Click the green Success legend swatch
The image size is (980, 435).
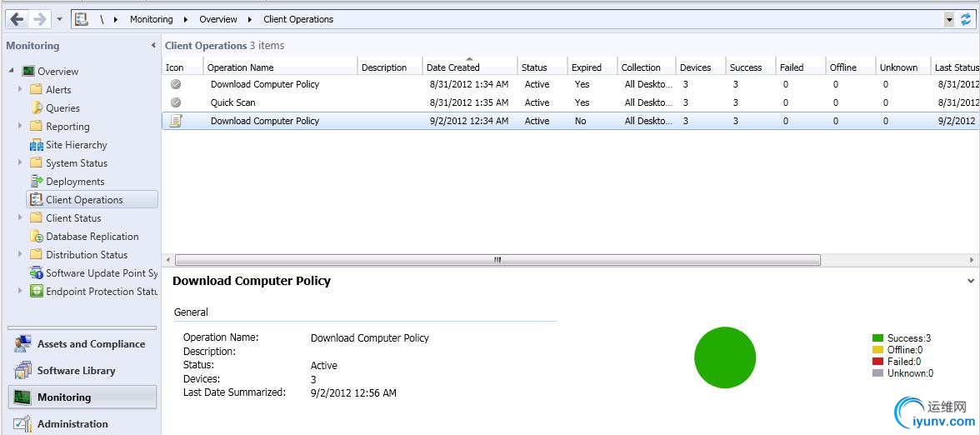click(x=877, y=338)
